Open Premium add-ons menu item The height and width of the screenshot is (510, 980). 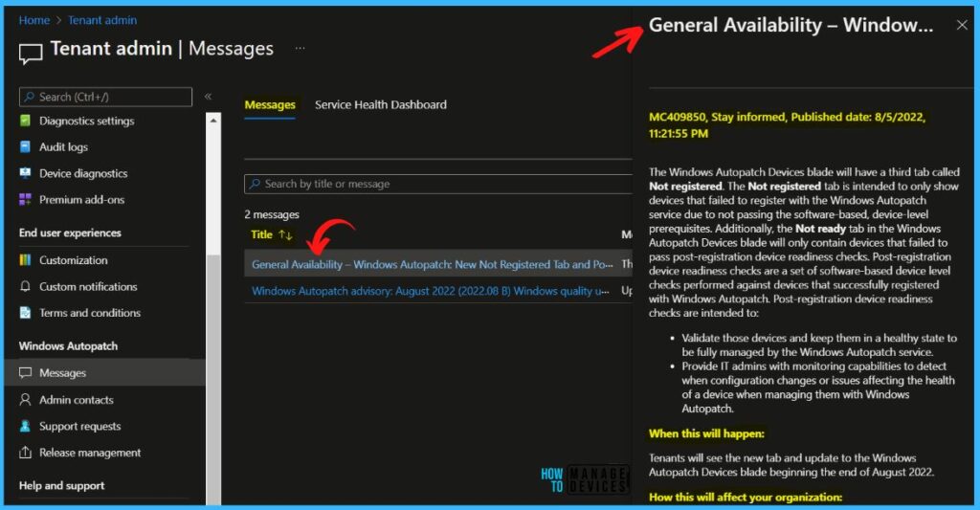82,199
